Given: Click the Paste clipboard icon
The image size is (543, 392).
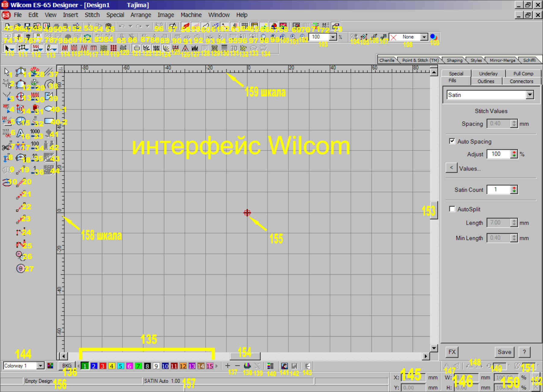Looking at the screenshot, I should [109, 26].
